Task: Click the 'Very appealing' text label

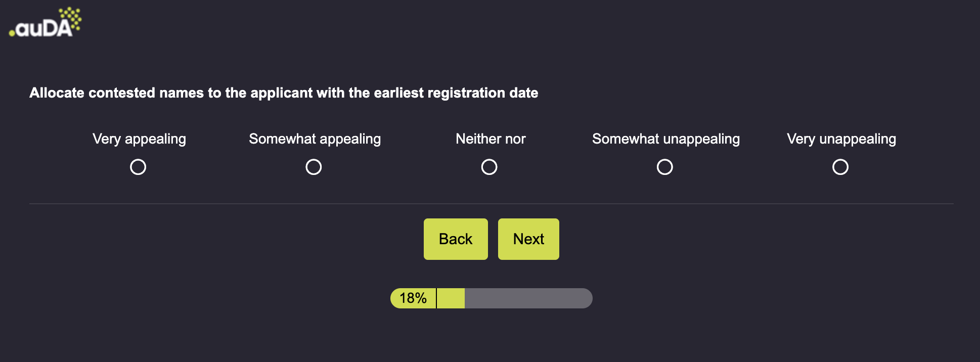Action: (x=139, y=139)
